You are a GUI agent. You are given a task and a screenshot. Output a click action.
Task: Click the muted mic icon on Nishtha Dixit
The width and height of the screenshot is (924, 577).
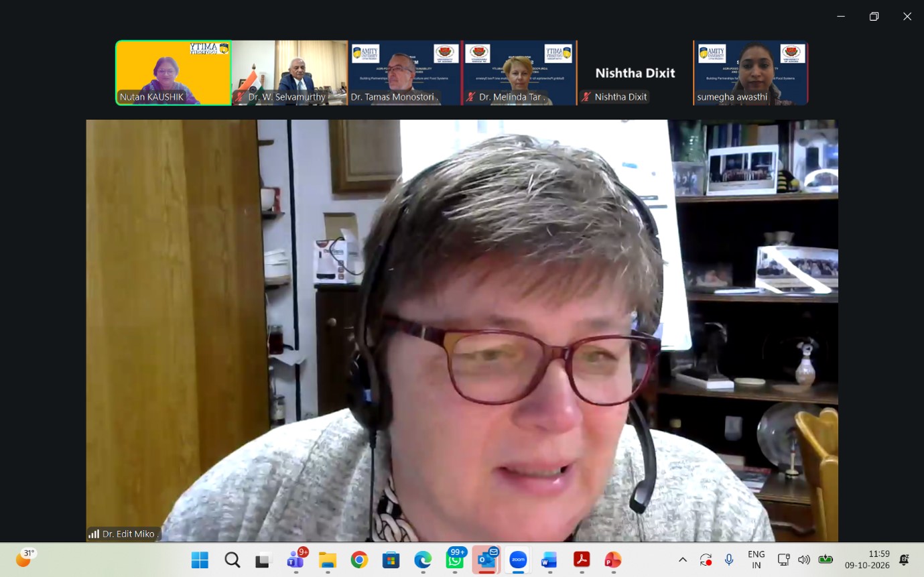(x=586, y=97)
